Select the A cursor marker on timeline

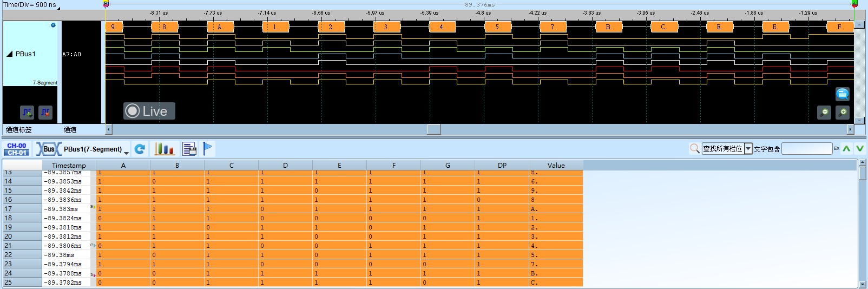click(x=854, y=4)
